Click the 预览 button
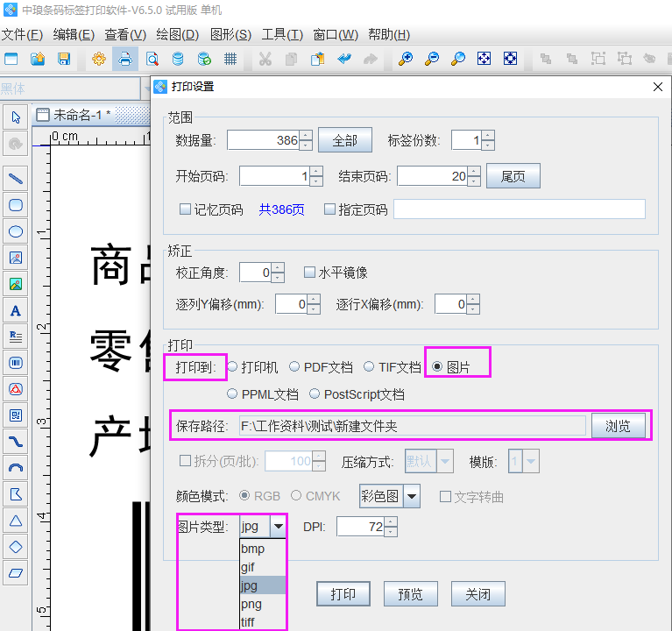Viewport: 672px width, 631px height. click(411, 593)
